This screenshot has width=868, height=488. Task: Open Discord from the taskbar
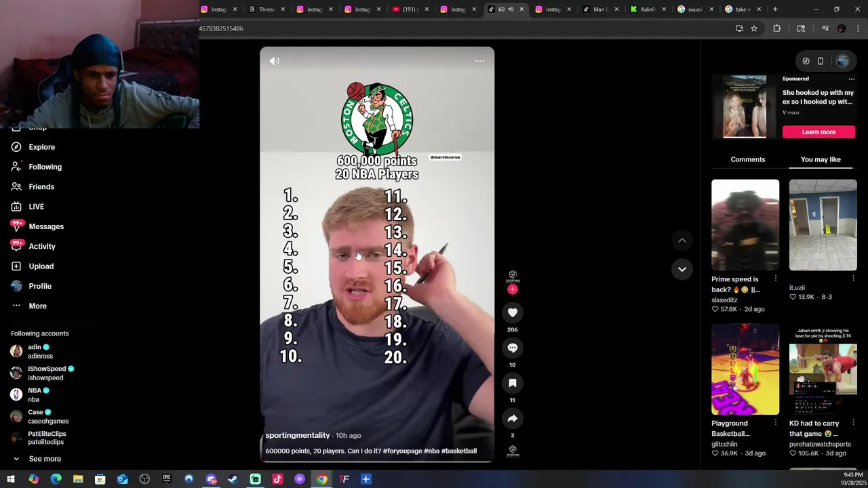211,479
